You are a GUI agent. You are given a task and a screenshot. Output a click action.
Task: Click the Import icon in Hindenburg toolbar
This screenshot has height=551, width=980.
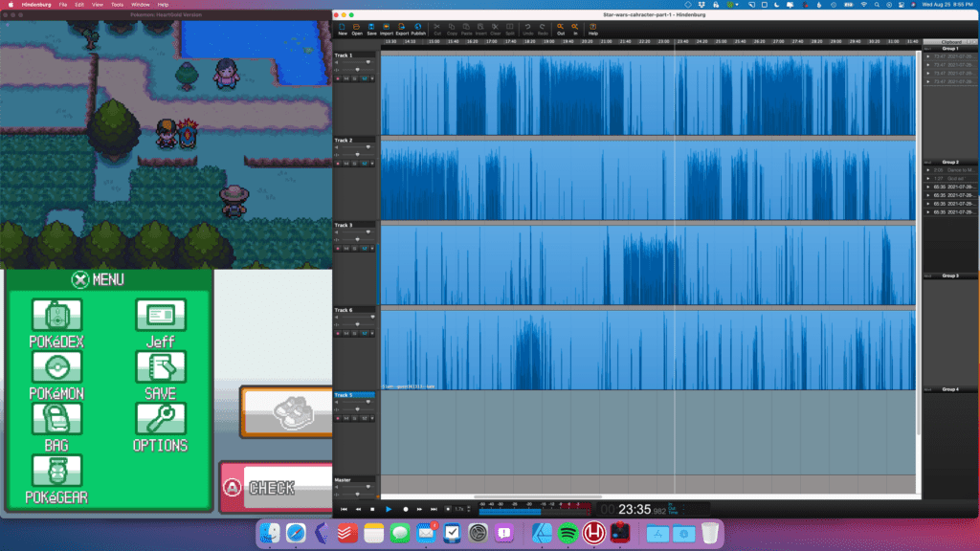point(387,28)
